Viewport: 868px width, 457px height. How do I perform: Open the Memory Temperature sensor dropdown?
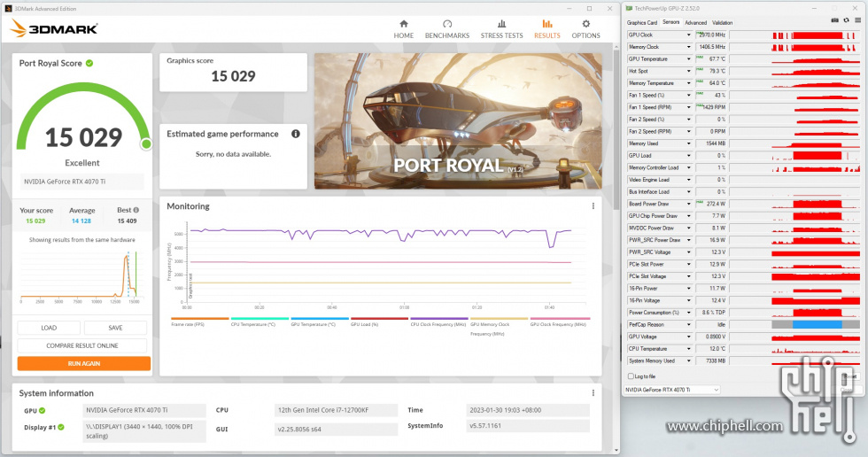point(689,83)
